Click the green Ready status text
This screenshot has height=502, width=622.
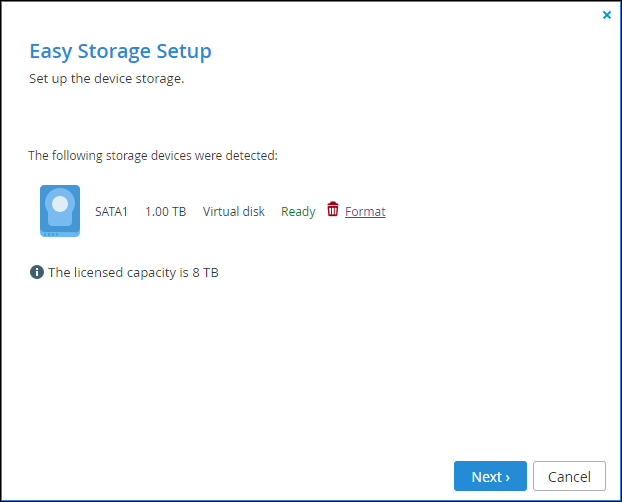(x=298, y=212)
